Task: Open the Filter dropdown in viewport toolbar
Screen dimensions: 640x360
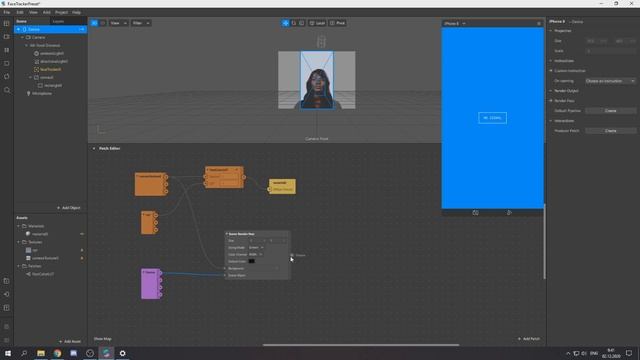Action: click(x=141, y=23)
